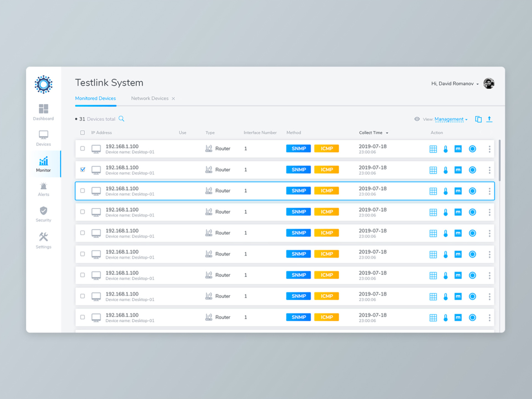The height and width of the screenshot is (399, 532).
Task: Navigate to the Alerts sidebar icon
Action: pos(43,189)
